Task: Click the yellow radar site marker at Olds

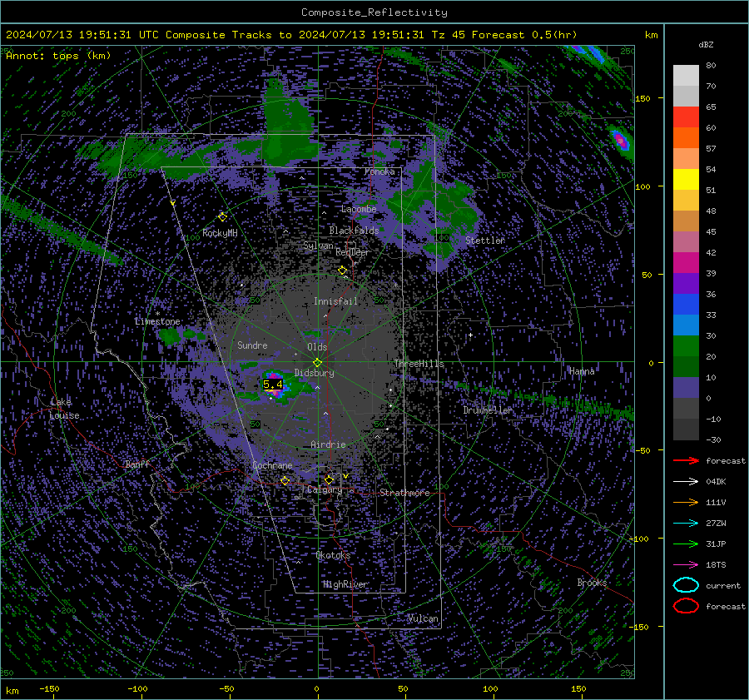Action: (317, 362)
